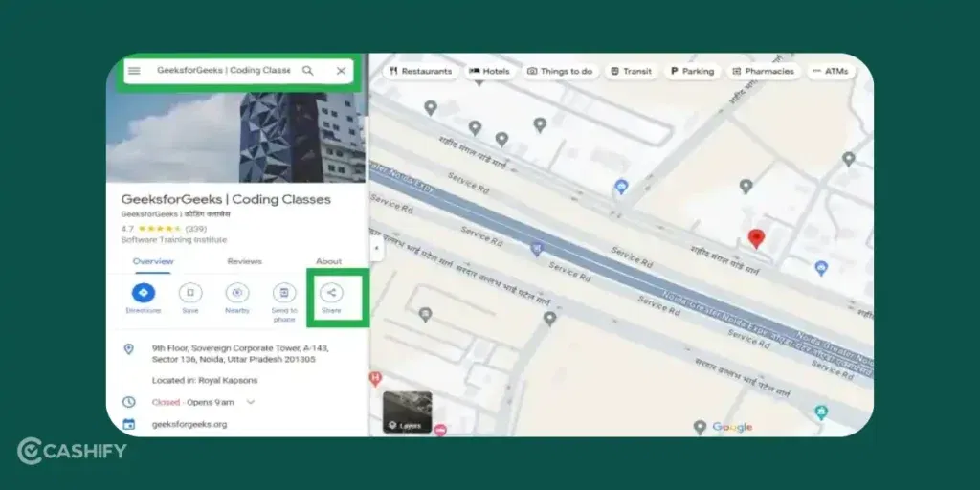Switch to the Overview tab

click(x=153, y=261)
